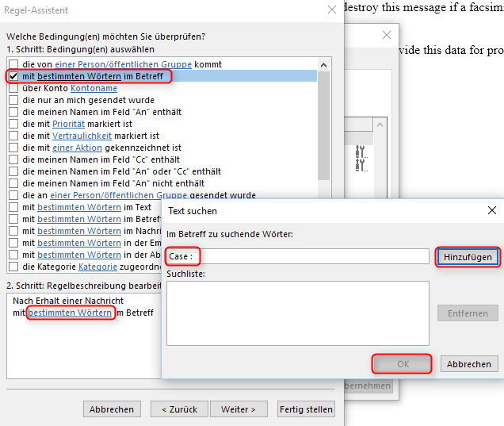Image resolution: width=504 pixels, height=426 pixels.
Task: Open 'bestimmten Wörtern' link in rule description
Action: 70,313
